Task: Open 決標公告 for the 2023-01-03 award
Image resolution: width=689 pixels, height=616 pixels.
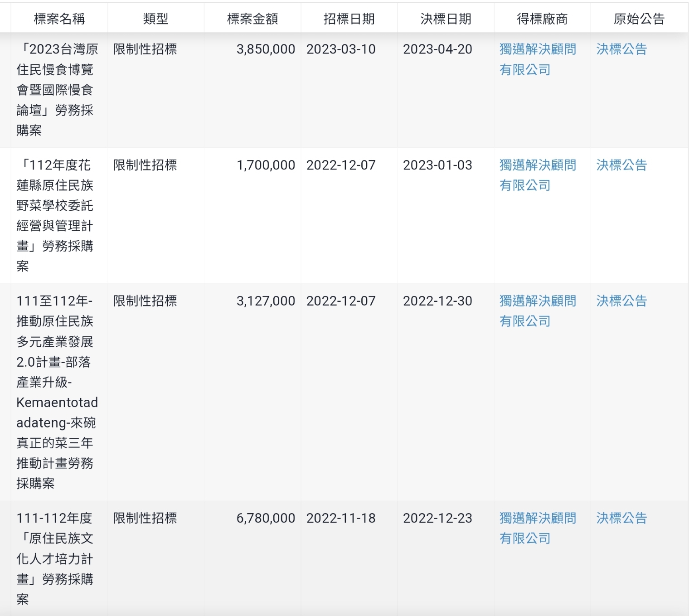Action: (621, 165)
